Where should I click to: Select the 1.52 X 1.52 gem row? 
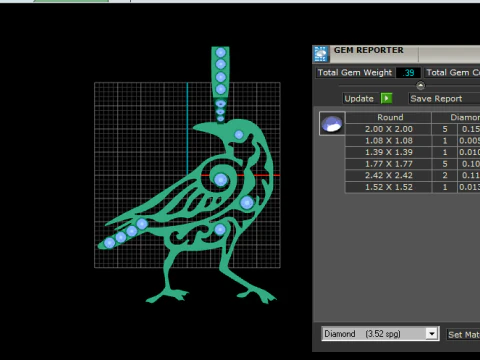pyautogui.click(x=413, y=187)
